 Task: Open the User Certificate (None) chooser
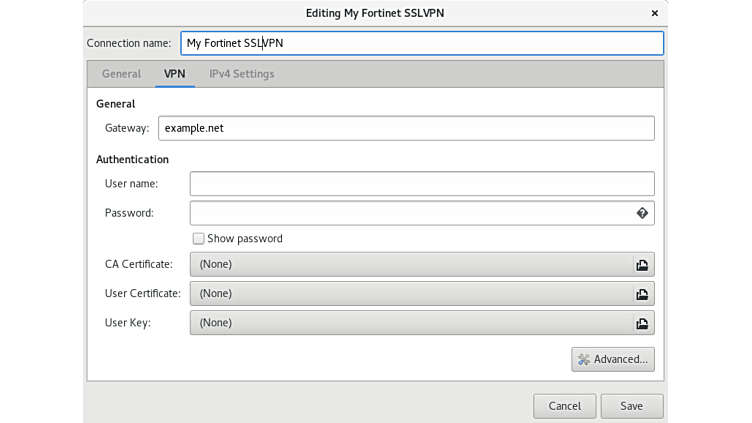(410, 294)
